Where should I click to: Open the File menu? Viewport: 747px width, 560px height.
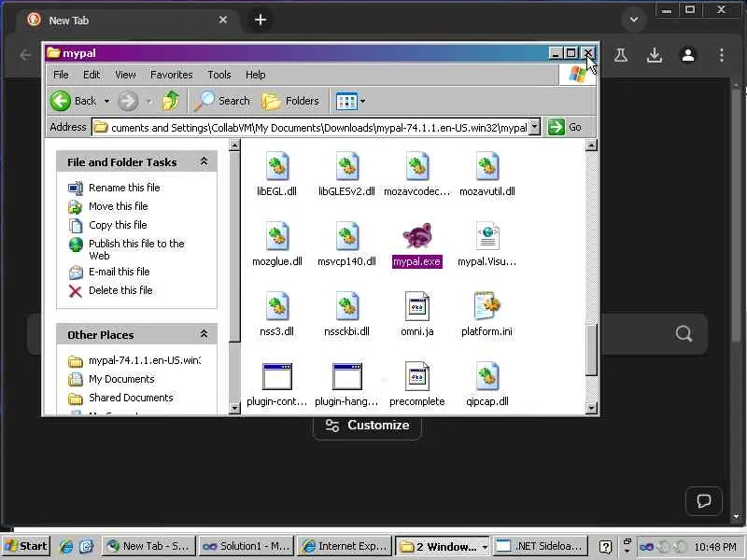coord(61,75)
